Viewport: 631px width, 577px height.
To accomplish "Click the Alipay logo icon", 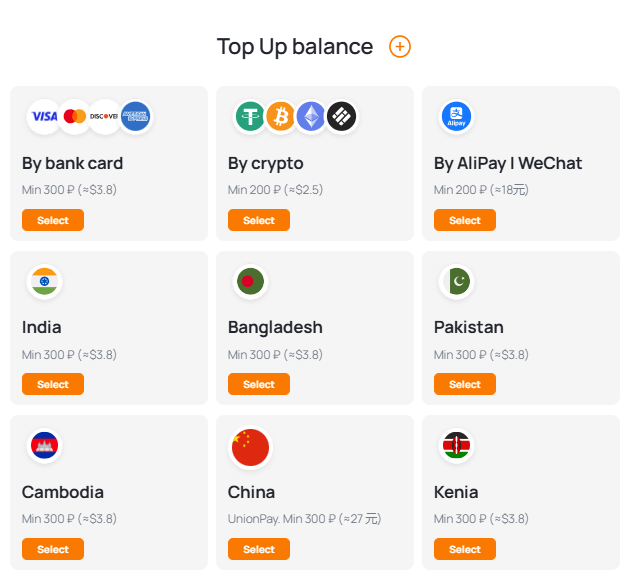I will pos(456,117).
